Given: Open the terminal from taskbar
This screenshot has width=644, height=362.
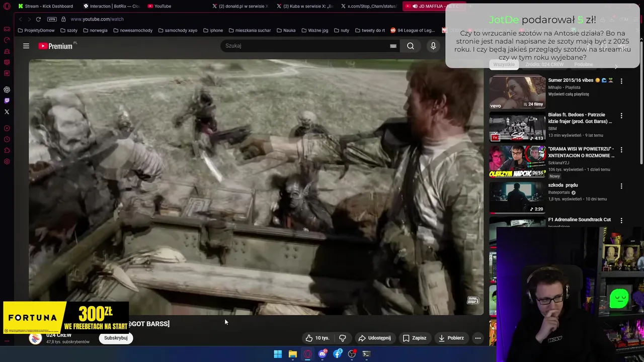Looking at the screenshot, I should click(x=366, y=354).
